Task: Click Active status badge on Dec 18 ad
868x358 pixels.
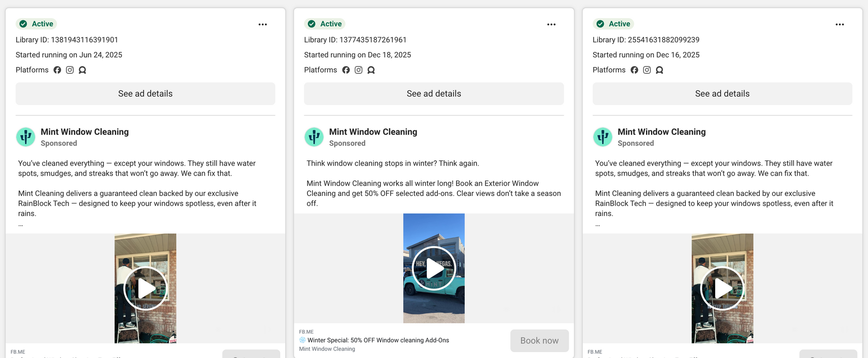Action: click(325, 24)
